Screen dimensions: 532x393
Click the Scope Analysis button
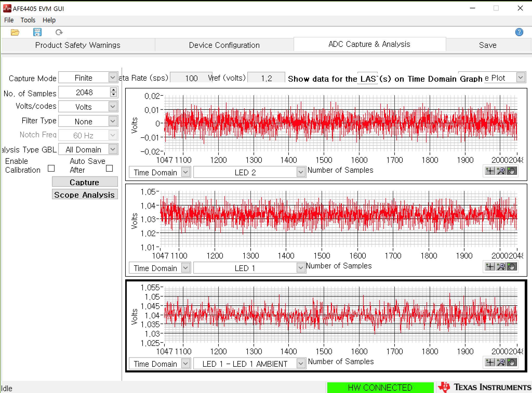(85, 195)
